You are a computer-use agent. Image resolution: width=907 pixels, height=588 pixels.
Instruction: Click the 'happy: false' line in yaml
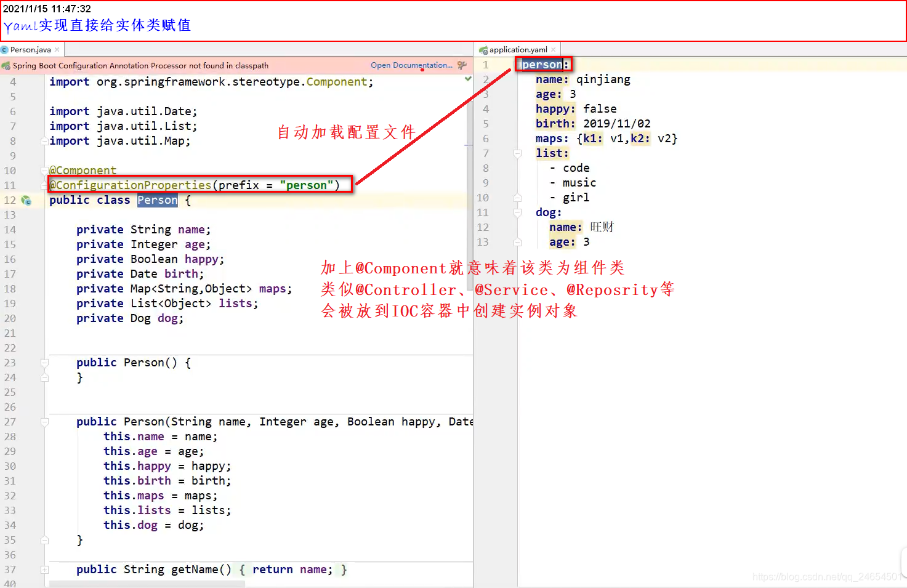click(576, 109)
